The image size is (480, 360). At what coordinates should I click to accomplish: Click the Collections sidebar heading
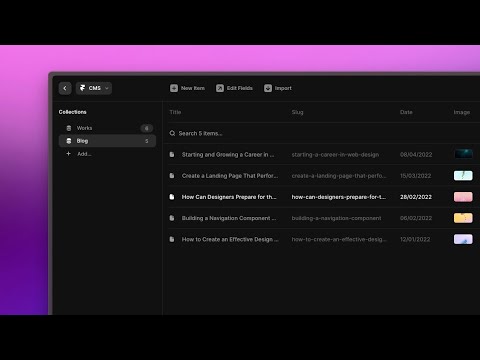(x=73, y=112)
